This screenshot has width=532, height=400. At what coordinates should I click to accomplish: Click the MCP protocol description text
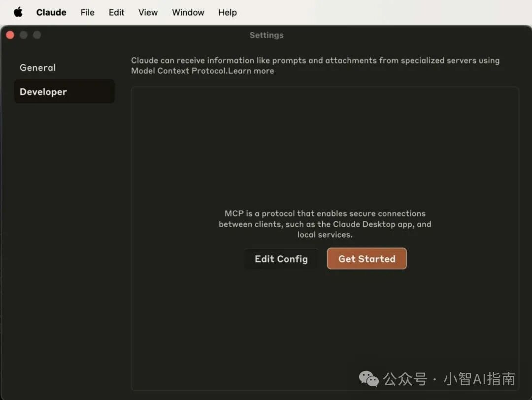(x=325, y=224)
